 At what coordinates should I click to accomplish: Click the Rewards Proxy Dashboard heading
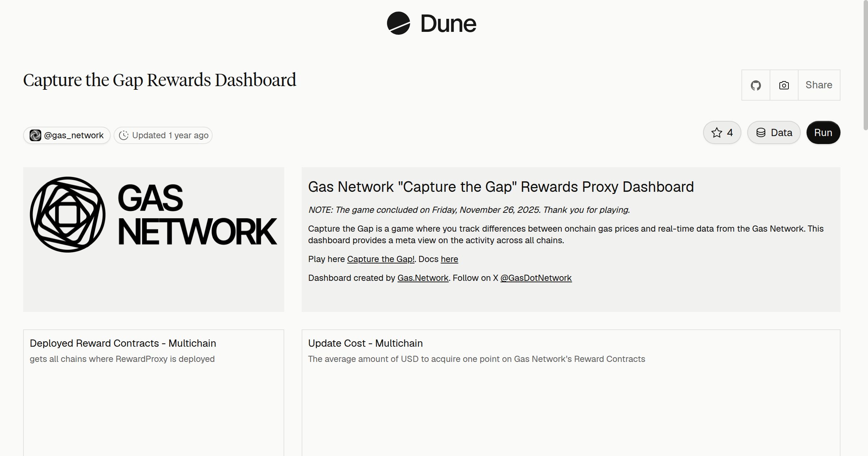click(x=501, y=187)
